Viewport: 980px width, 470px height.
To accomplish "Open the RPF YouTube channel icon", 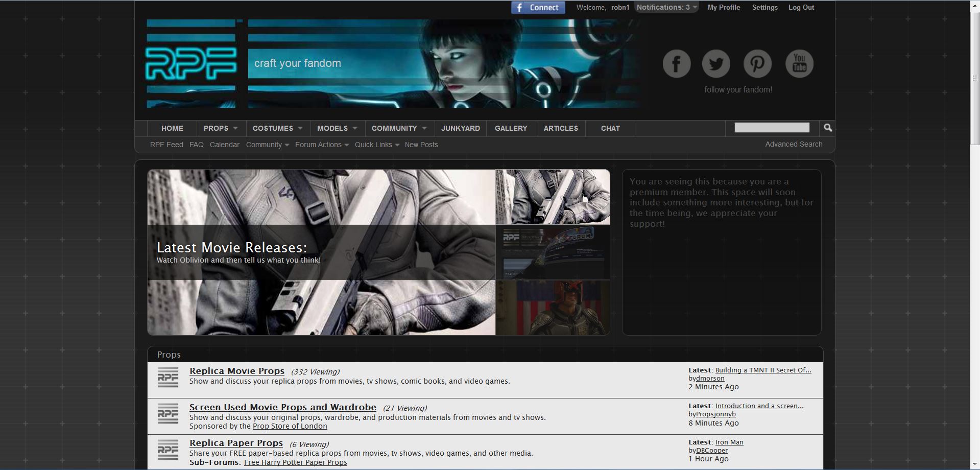I will (799, 64).
